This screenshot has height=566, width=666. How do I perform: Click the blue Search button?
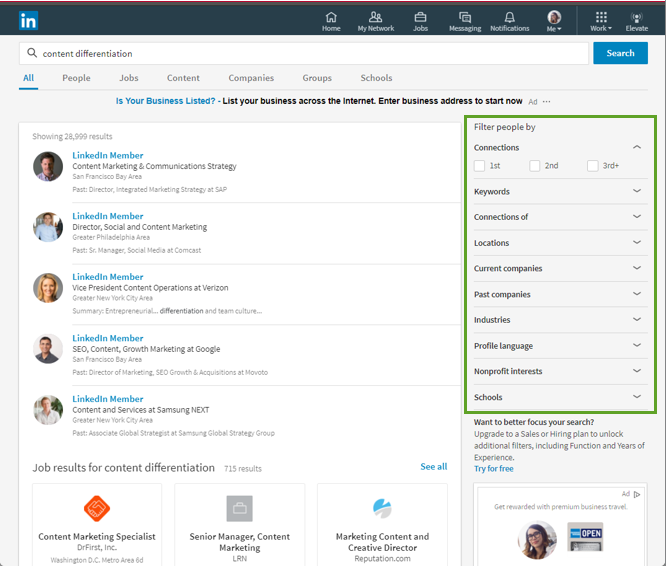point(620,53)
